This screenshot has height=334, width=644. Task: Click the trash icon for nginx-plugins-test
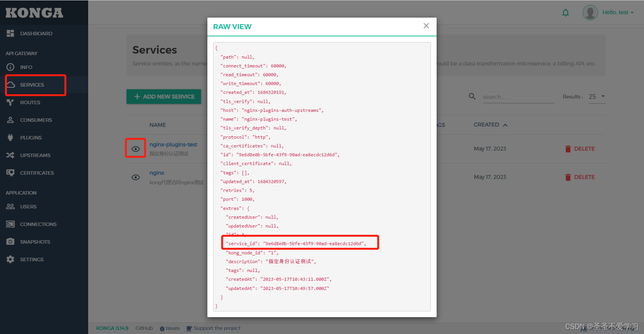click(x=568, y=149)
